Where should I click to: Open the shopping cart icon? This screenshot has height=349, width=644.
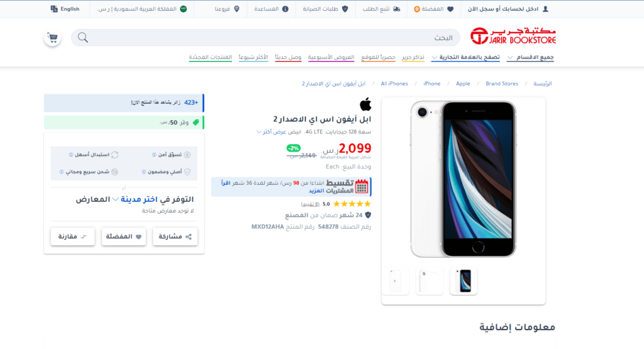(53, 38)
